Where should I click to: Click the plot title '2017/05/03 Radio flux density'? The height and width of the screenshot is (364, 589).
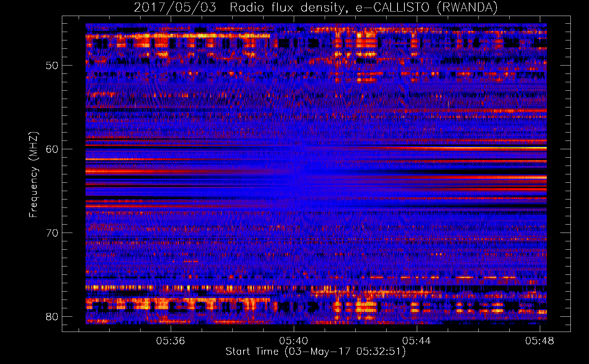pyautogui.click(x=316, y=7)
